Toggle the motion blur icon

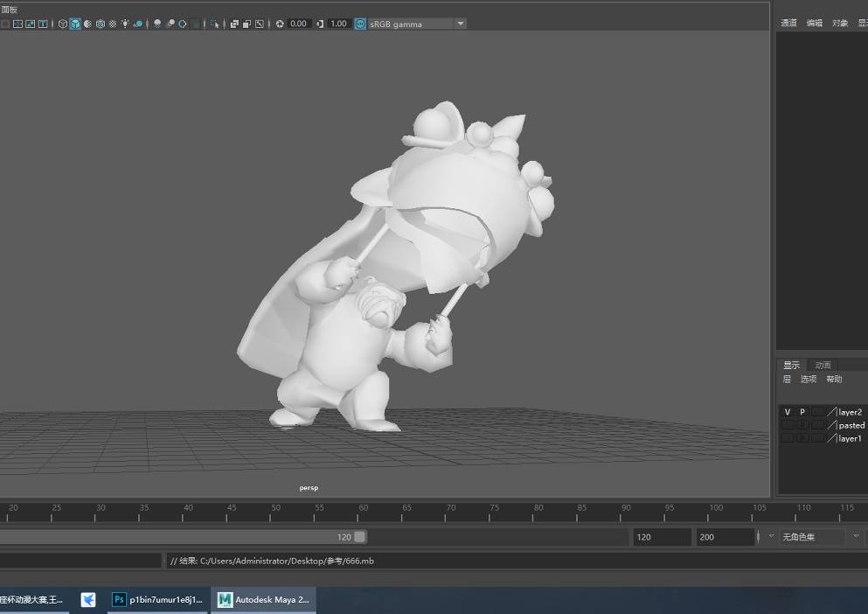(x=170, y=24)
